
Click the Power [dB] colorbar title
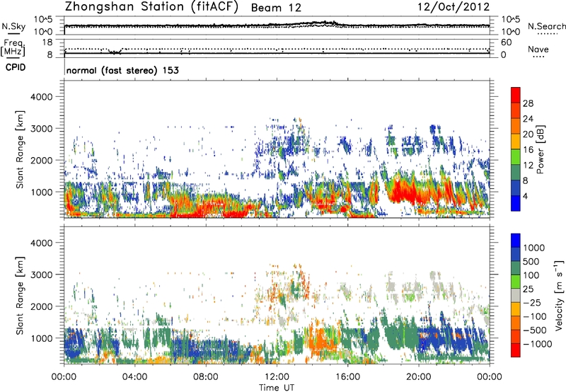click(541, 149)
